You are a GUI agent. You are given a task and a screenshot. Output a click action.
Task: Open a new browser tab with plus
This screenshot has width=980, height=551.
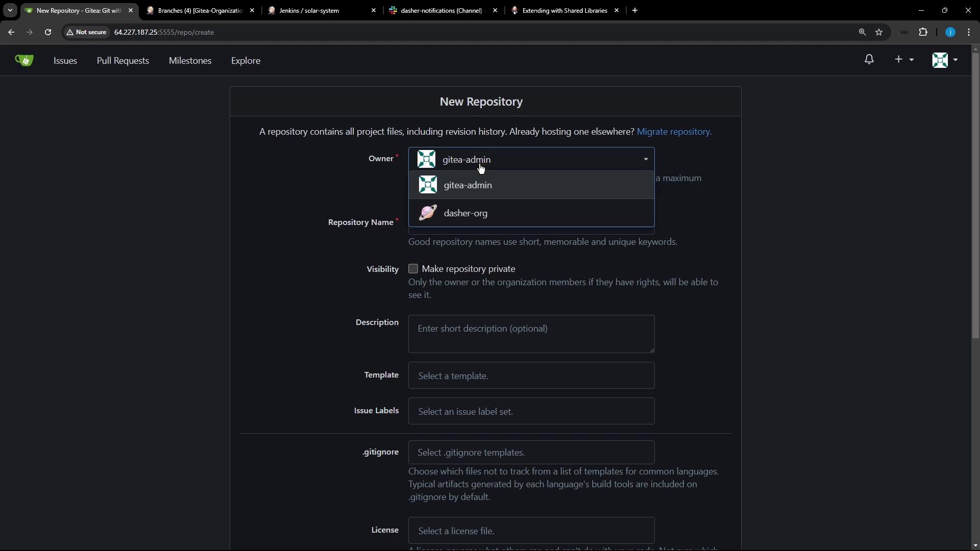(x=635, y=10)
